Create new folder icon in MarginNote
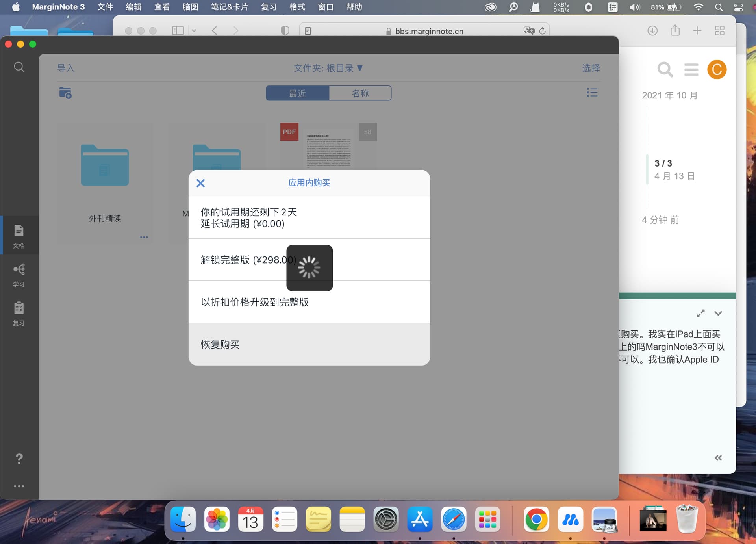 (x=65, y=93)
